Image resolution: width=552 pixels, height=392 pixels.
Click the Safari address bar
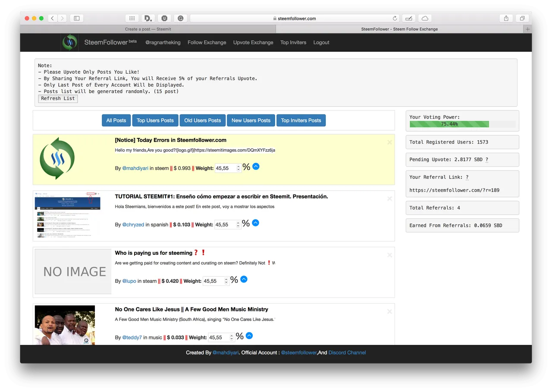[295, 18]
